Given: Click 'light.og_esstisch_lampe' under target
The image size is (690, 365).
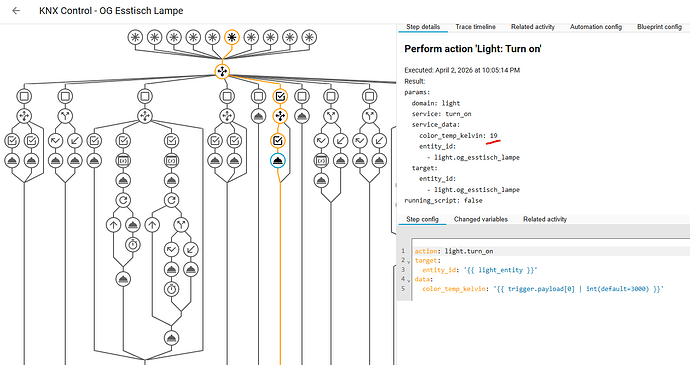Looking at the screenshot, I should 477,190.
